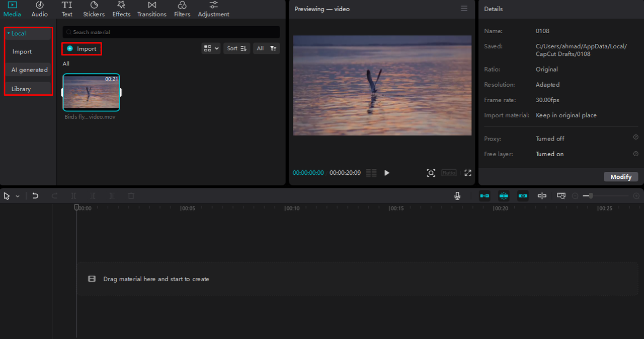Open the Filters tab
644x339 pixels.
(x=182, y=9)
